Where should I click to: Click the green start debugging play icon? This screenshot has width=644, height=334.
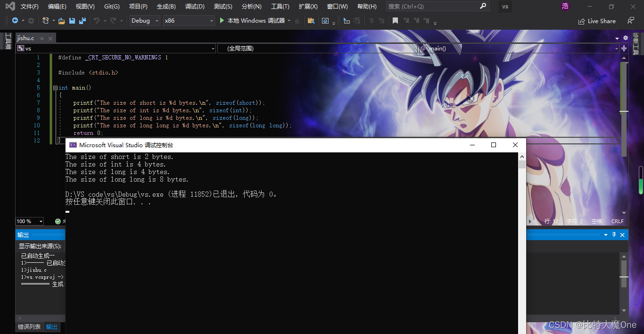[x=223, y=21]
